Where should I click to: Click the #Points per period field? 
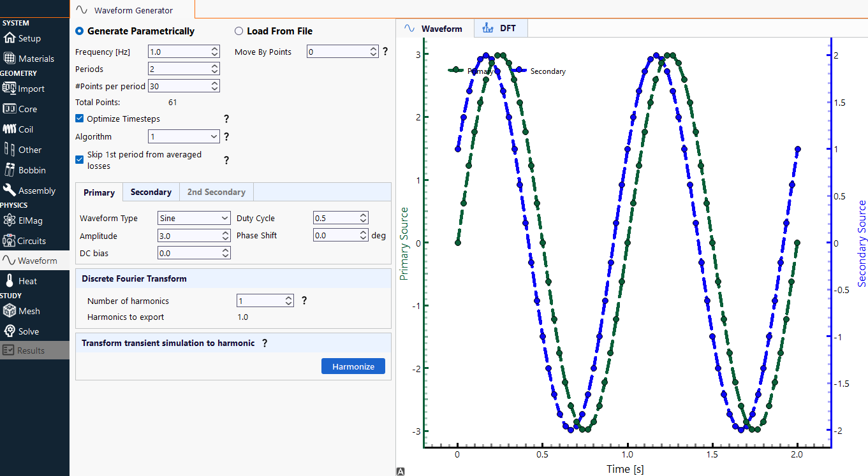pyautogui.click(x=184, y=86)
